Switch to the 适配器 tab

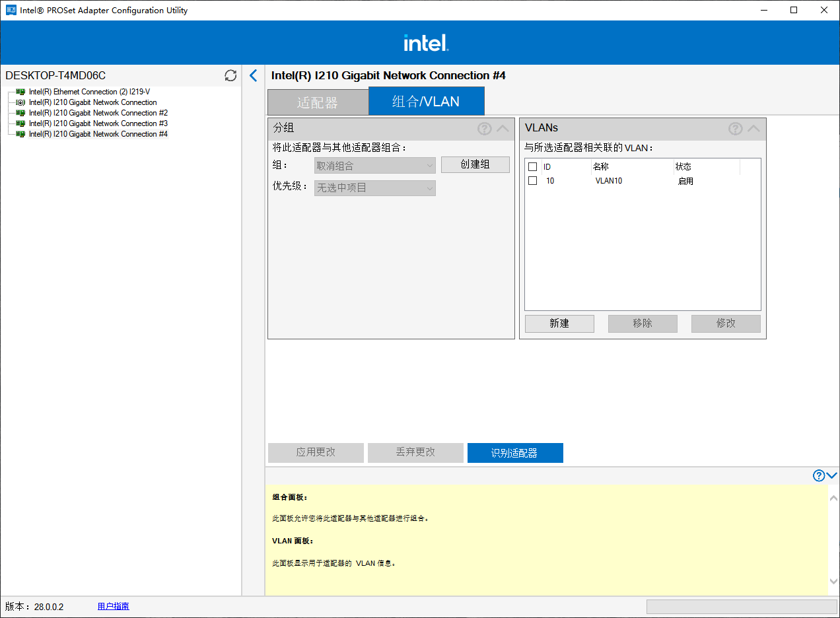318,102
